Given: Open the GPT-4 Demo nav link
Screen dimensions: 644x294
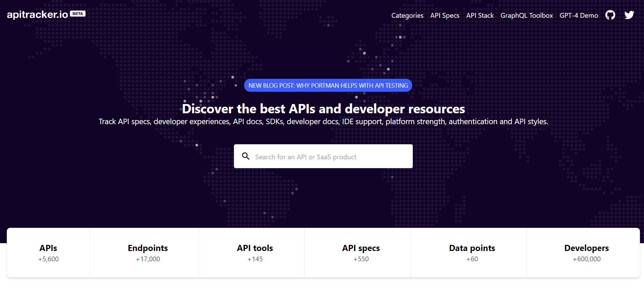Looking at the screenshot, I should pyautogui.click(x=579, y=15).
